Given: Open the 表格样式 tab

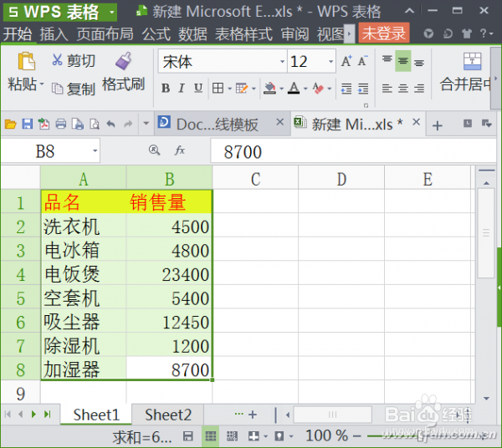Looking at the screenshot, I should coord(243,33).
